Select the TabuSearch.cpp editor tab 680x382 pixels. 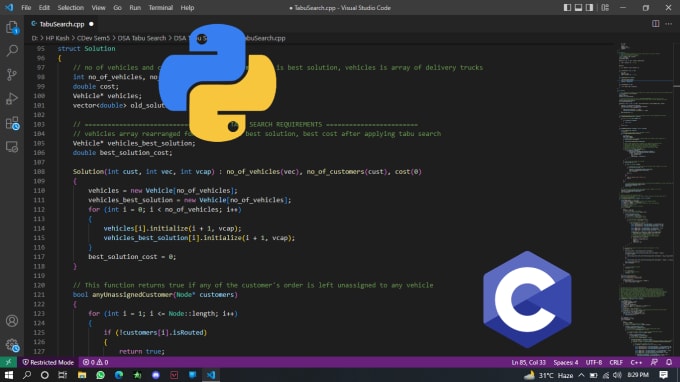62,24
